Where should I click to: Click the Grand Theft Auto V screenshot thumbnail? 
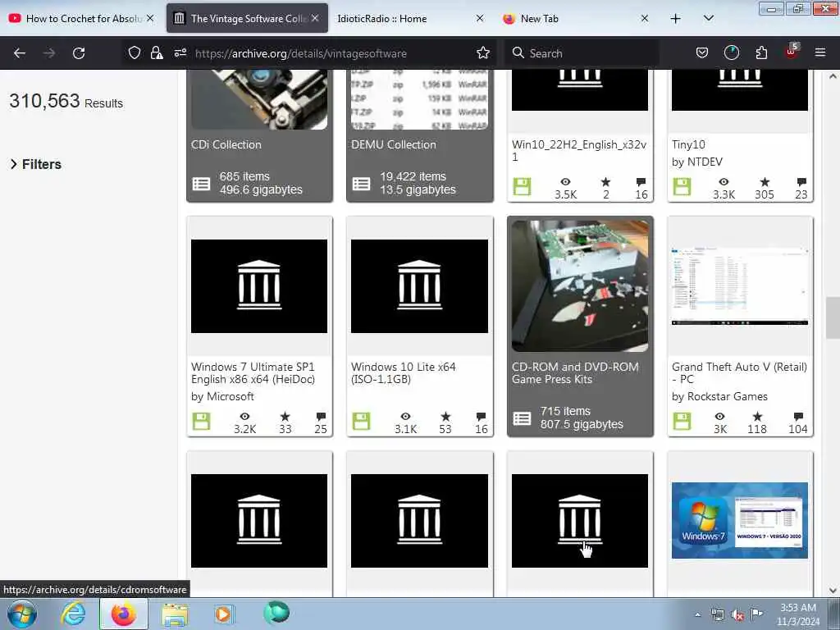[x=740, y=286]
